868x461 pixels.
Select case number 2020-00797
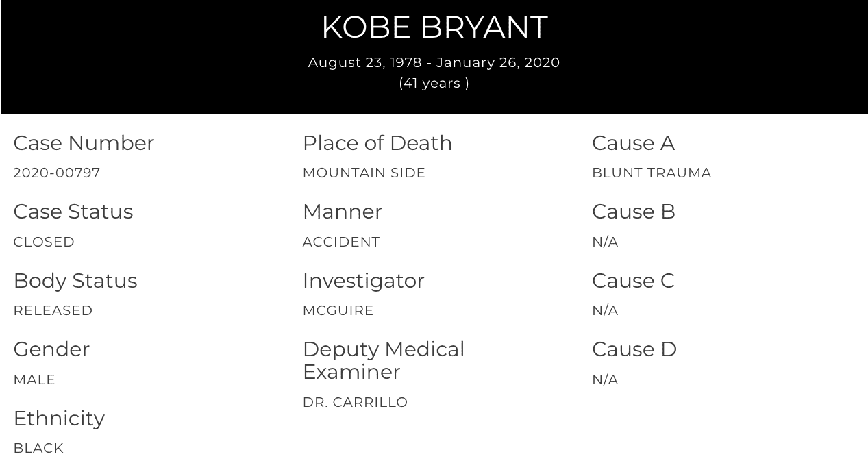[57, 173]
